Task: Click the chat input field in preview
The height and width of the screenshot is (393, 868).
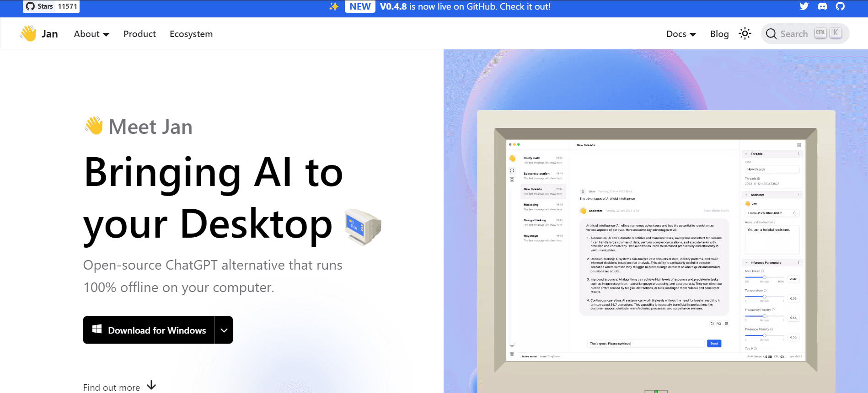Action: tap(646, 343)
